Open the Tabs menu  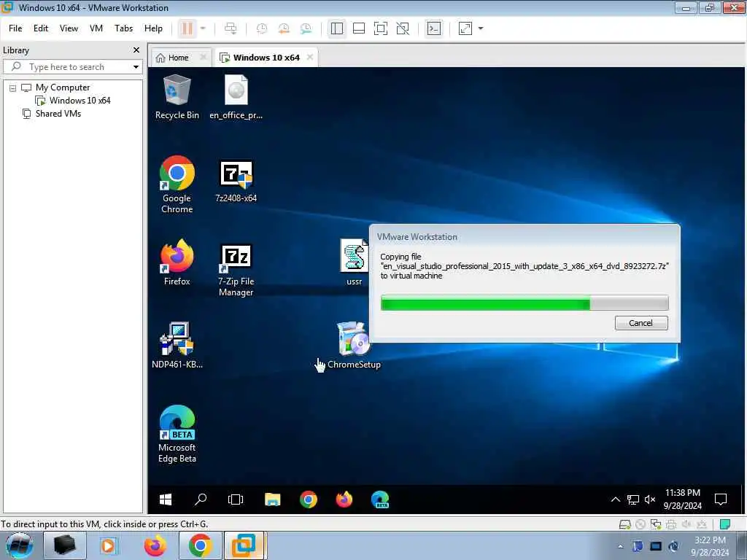[x=124, y=28]
